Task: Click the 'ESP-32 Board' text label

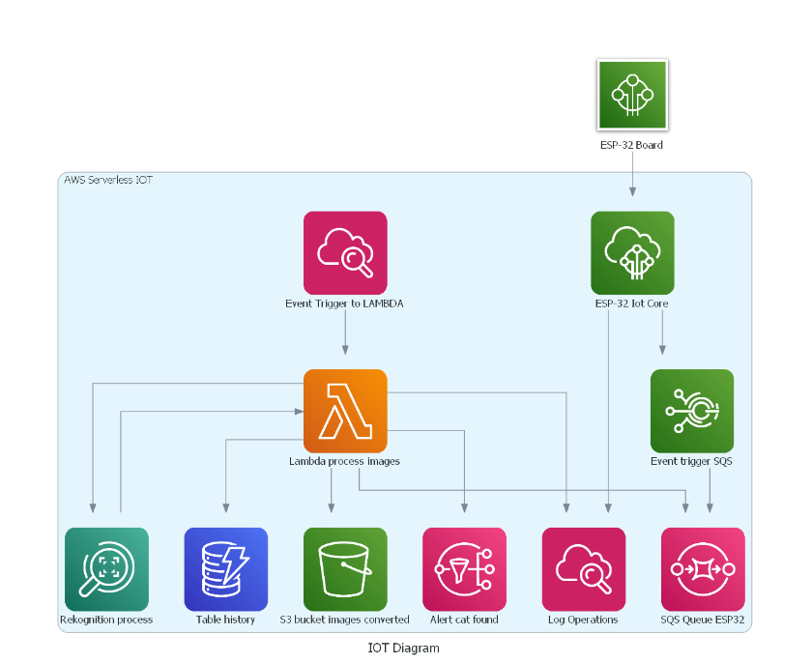Action: click(x=631, y=146)
